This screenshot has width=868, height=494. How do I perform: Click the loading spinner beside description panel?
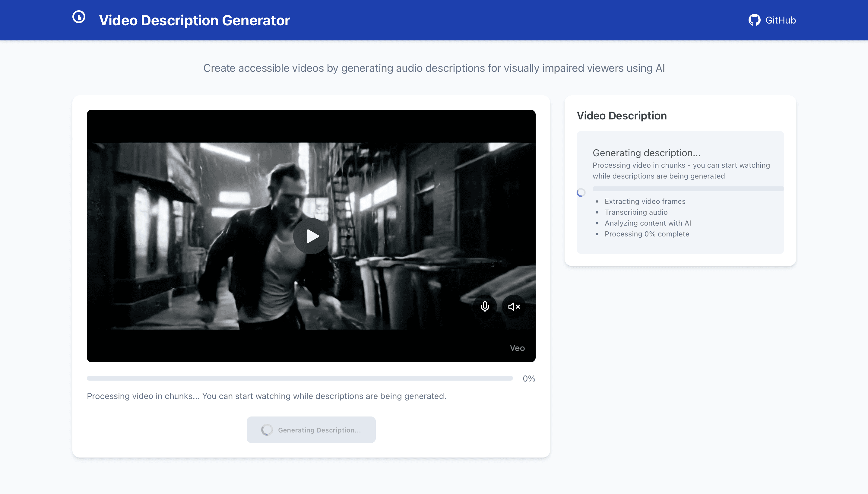pyautogui.click(x=581, y=192)
